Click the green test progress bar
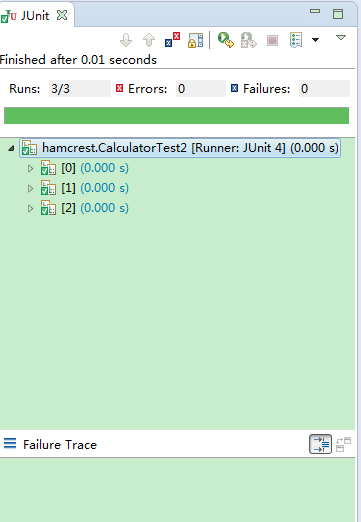This screenshot has width=361, height=522. pyautogui.click(x=176, y=115)
